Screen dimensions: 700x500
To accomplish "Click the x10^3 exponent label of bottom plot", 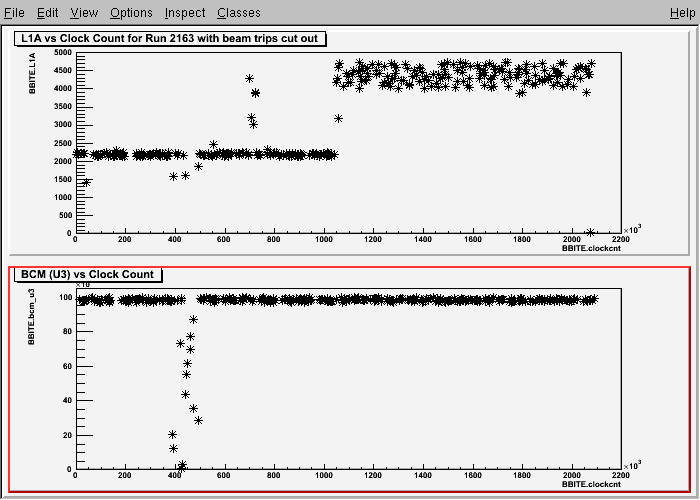I will click(x=632, y=466).
